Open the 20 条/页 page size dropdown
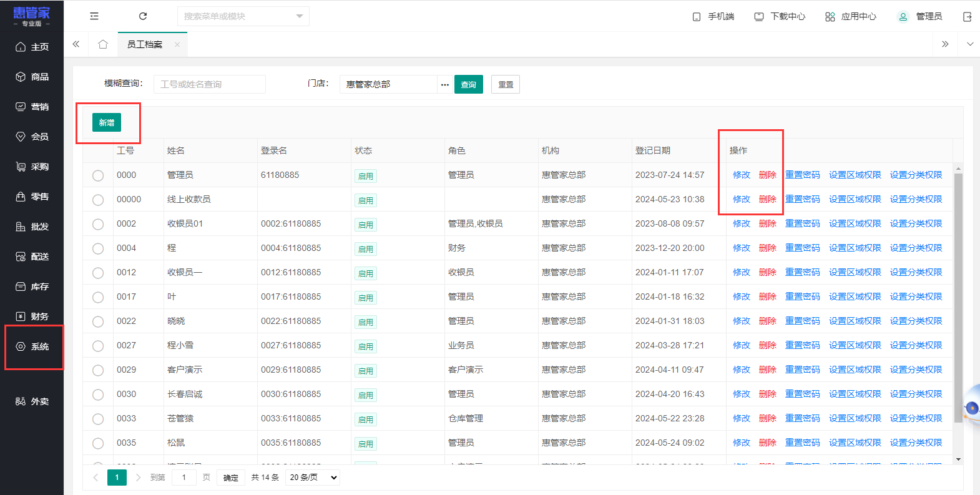Viewport: 980px width, 495px height. click(x=313, y=478)
